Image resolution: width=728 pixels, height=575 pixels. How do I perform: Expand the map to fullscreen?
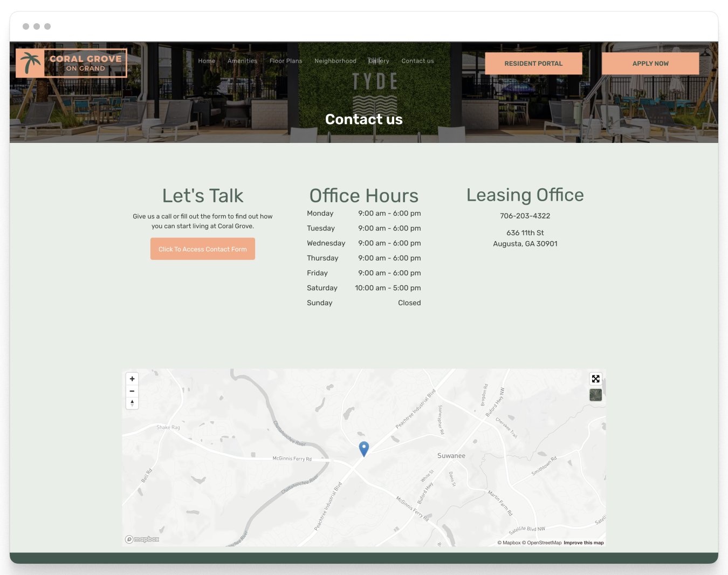click(x=595, y=379)
